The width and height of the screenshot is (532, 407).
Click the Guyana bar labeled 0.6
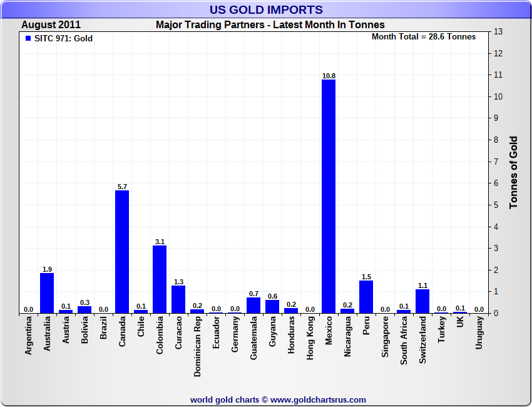click(272, 307)
